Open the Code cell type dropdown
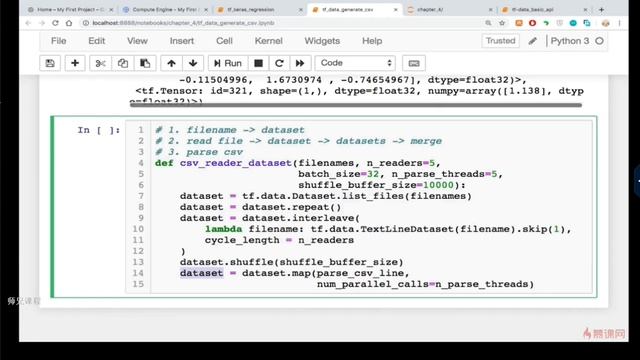 355,63
